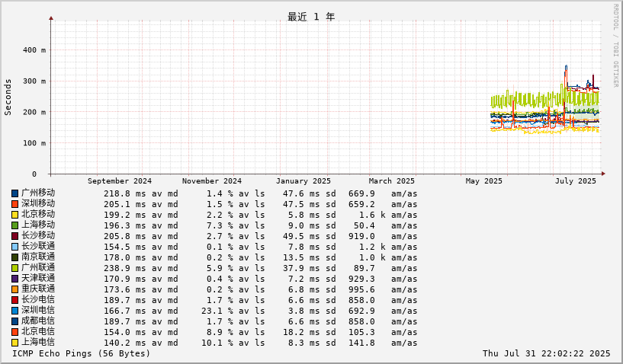Screen dimensions: 623x364
Task: Click the 广州移动 legend label
Action: [x=38, y=193]
